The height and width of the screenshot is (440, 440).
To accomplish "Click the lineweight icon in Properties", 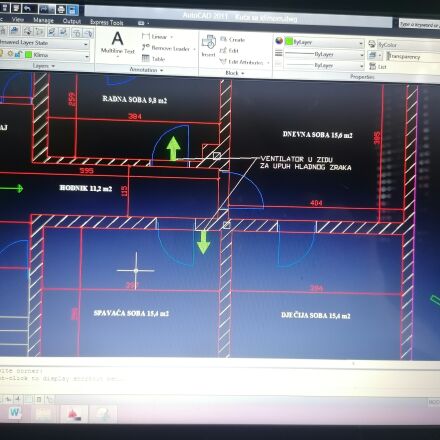I will (x=279, y=53).
